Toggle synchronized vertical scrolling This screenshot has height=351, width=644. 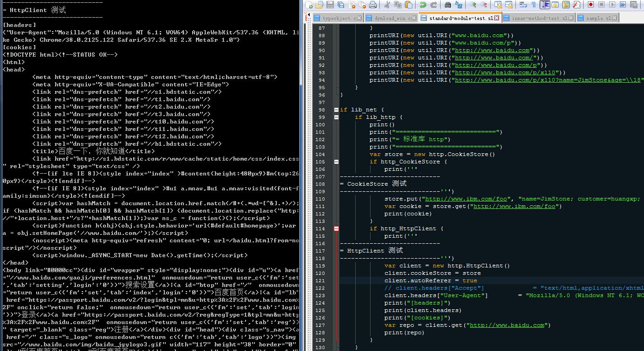point(498,5)
